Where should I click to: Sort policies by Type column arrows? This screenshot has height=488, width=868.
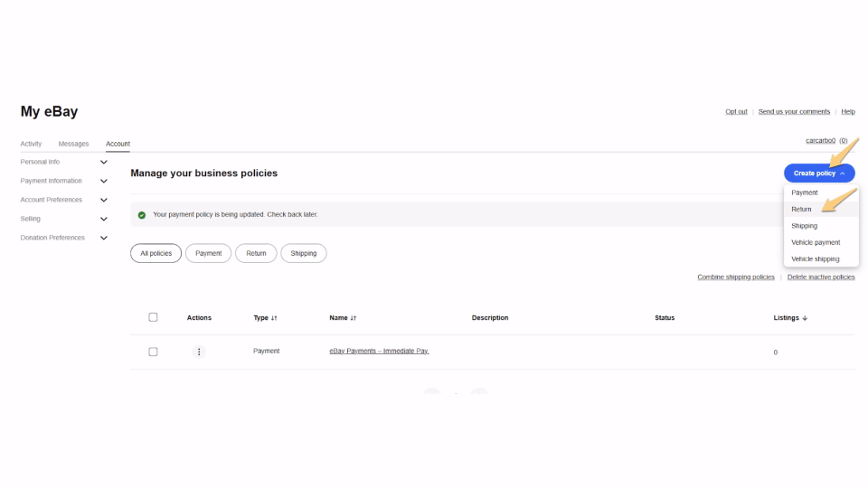(x=274, y=318)
